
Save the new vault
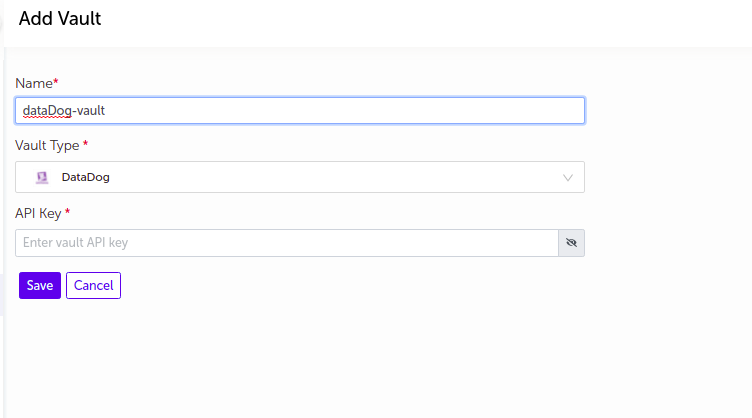click(x=40, y=286)
